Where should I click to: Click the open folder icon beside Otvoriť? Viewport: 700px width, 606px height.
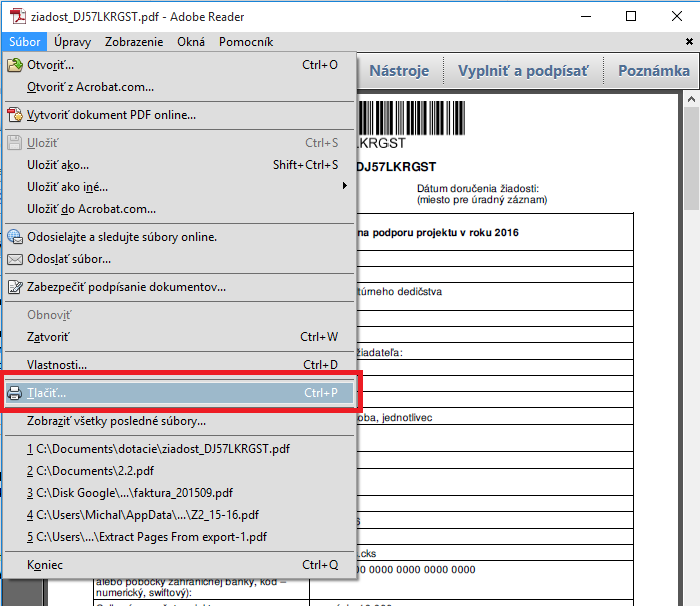pos(15,65)
